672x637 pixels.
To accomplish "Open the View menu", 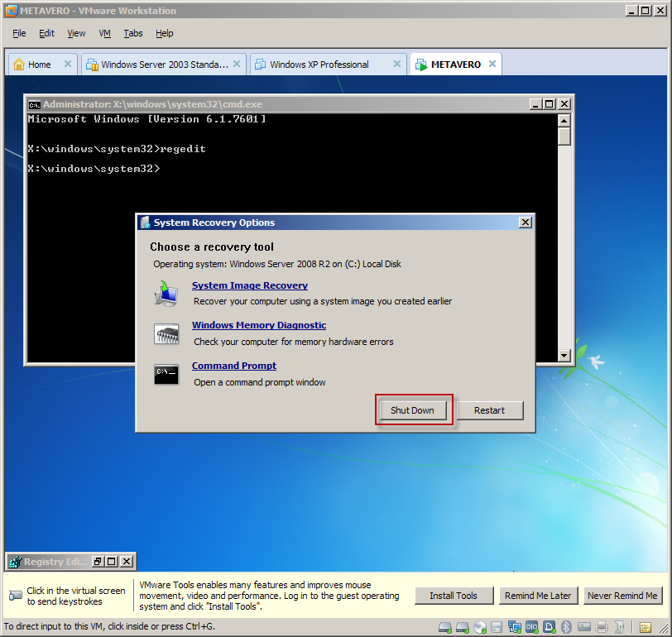I will click(x=76, y=33).
